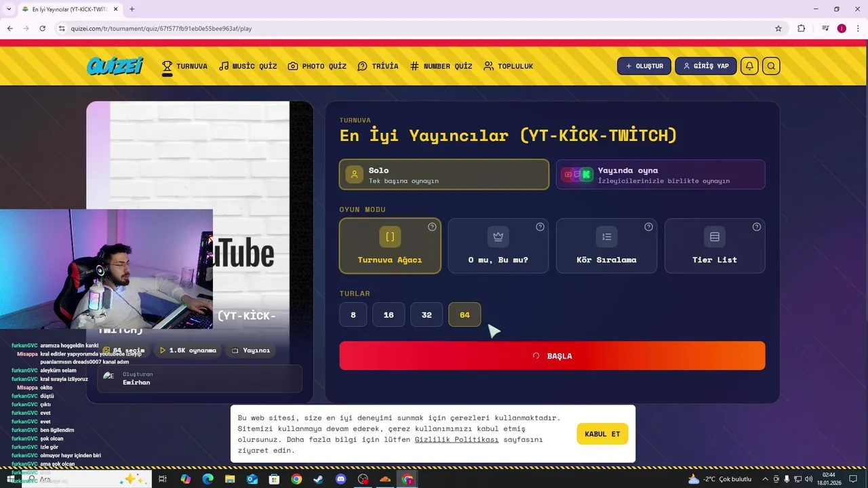Choose Kör Sıralama game mode

click(x=606, y=245)
